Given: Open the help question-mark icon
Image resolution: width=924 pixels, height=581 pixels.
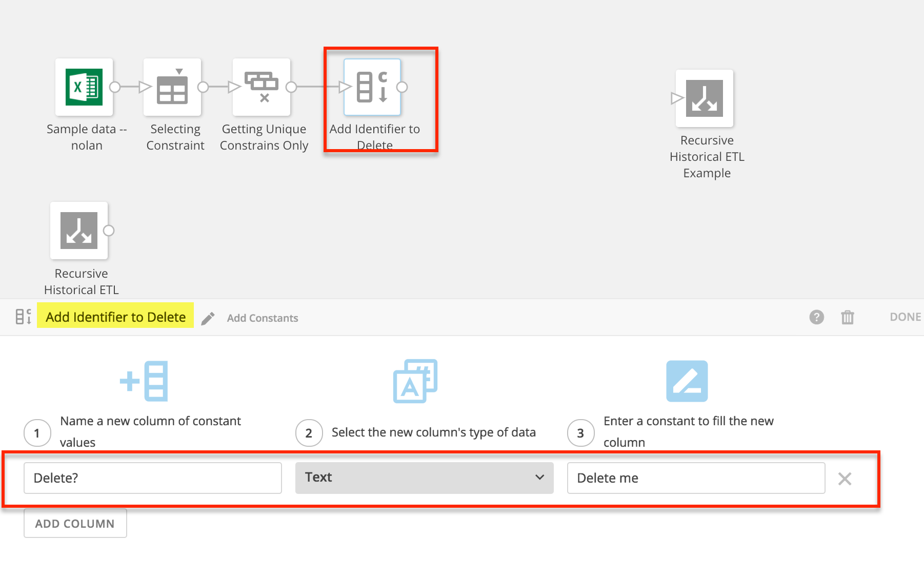Looking at the screenshot, I should coord(816,317).
